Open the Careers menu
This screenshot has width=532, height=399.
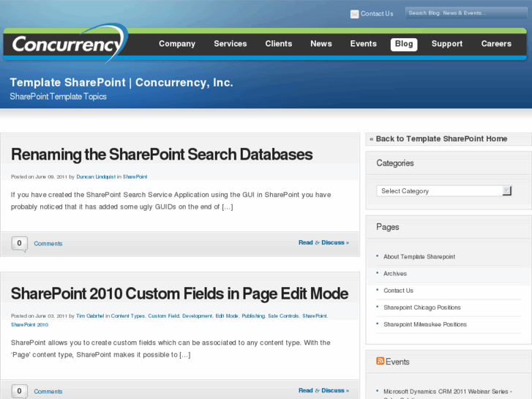(x=496, y=44)
